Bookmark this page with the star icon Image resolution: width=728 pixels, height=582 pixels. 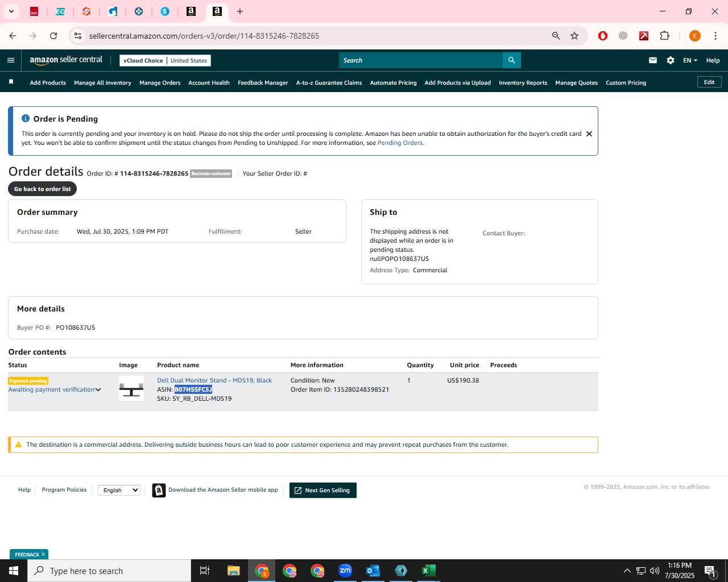pyautogui.click(x=574, y=36)
